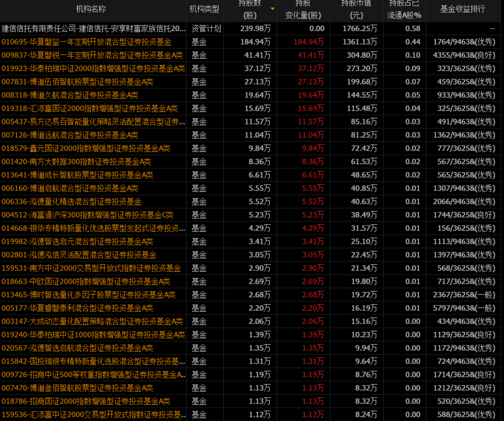Click holding count 27.13万 in black column
This screenshot has height=421, width=504.
coord(257,82)
